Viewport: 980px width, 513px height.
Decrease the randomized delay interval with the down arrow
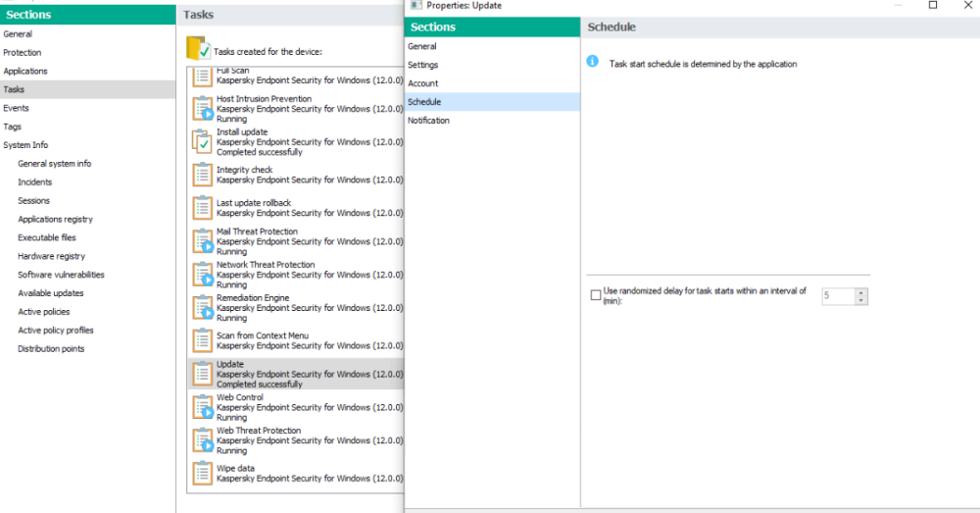pos(861,301)
